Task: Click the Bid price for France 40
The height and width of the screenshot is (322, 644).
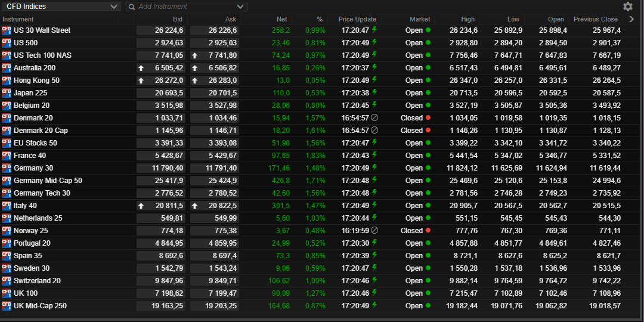Action: pyautogui.click(x=161, y=156)
